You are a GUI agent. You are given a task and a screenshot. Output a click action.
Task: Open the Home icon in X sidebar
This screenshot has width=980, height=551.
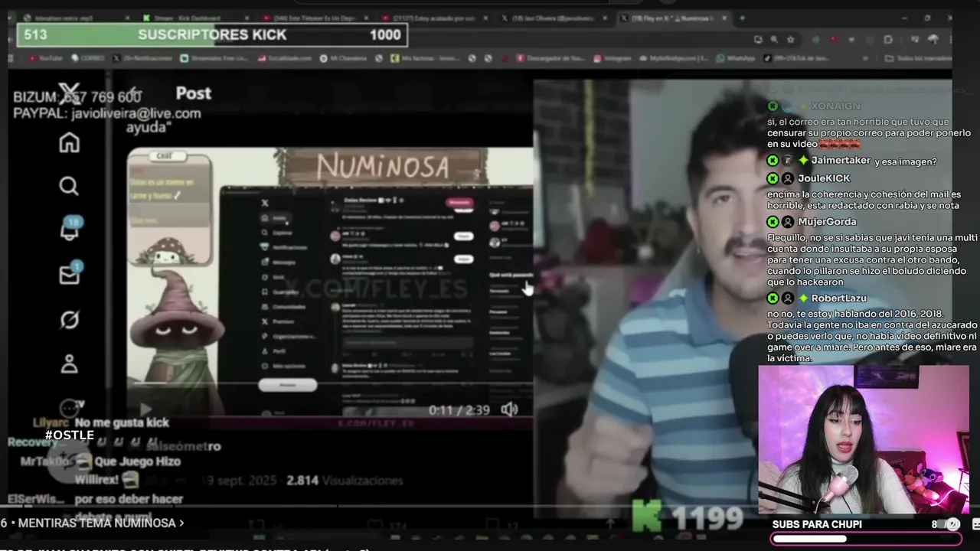(x=69, y=142)
